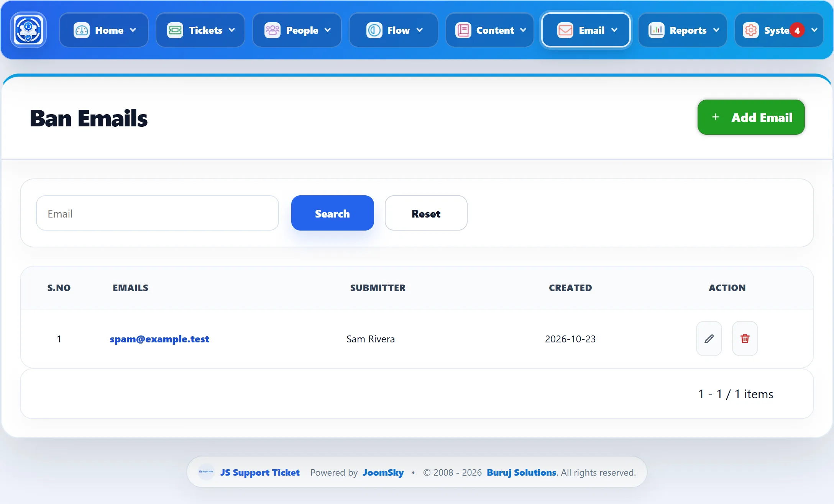Click the Email envelope icon
The height and width of the screenshot is (504, 834).
click(565, 30)
